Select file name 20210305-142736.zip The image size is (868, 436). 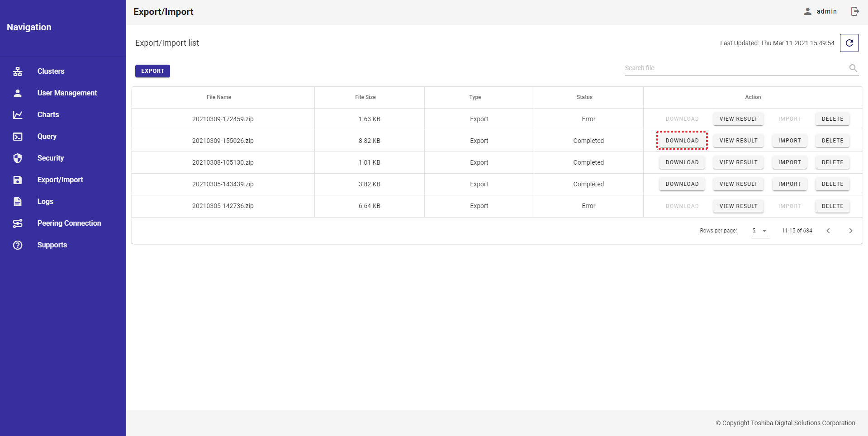[x=223, y=206]
